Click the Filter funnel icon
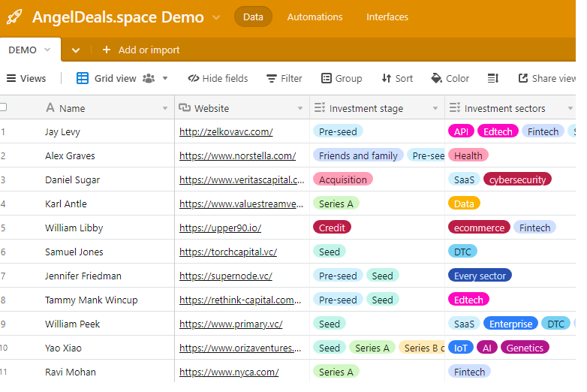587x392 pixels. [x=272, y=78]
